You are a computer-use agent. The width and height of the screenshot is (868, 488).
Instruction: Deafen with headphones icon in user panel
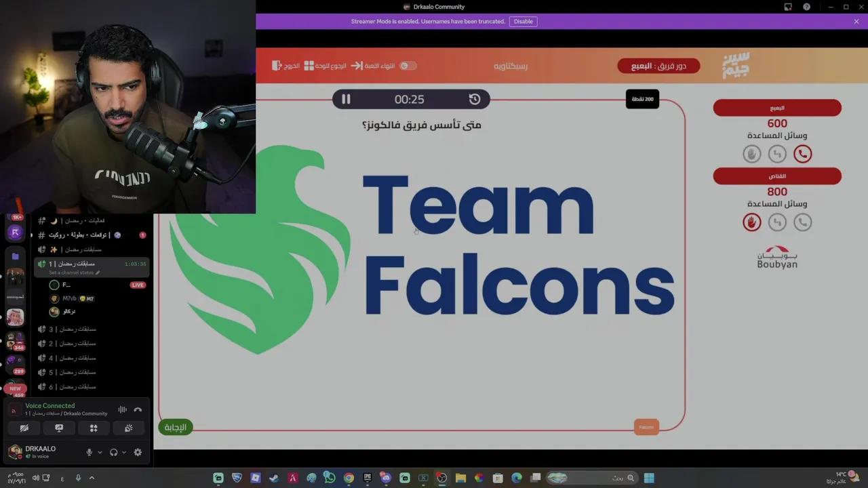[x=113, y=452]
